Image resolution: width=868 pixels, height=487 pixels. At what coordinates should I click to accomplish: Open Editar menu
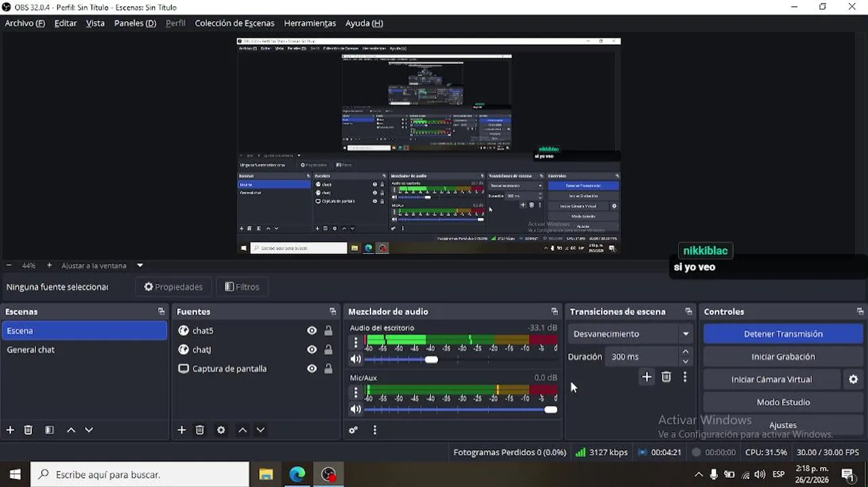[66, 23]
